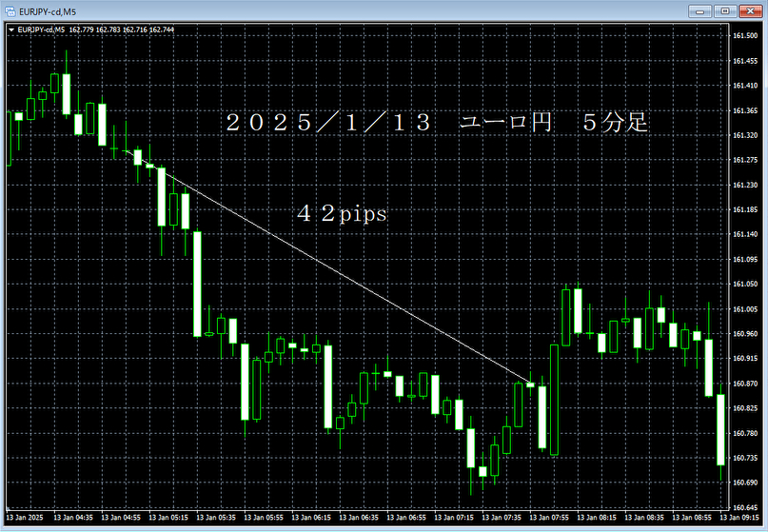The image size is (768, 532).
Task: Click the 13 Jan 08:35 time label
Action: coord(643,518)
